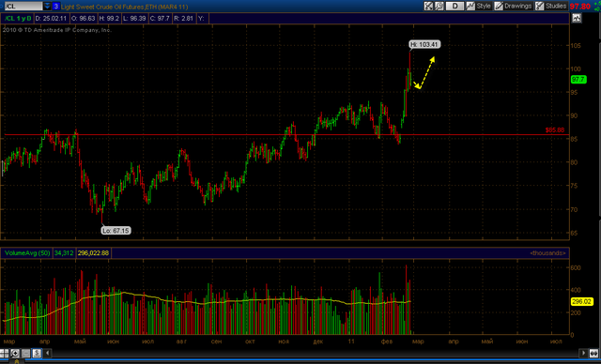601x364 pixels.
Task: Click the grid layout icon at bottom left
Action: [4, 354]
